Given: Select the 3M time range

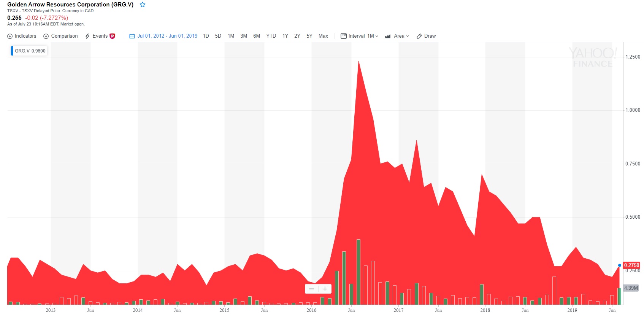Looking at the screenshot, I should tap(244, 36).
